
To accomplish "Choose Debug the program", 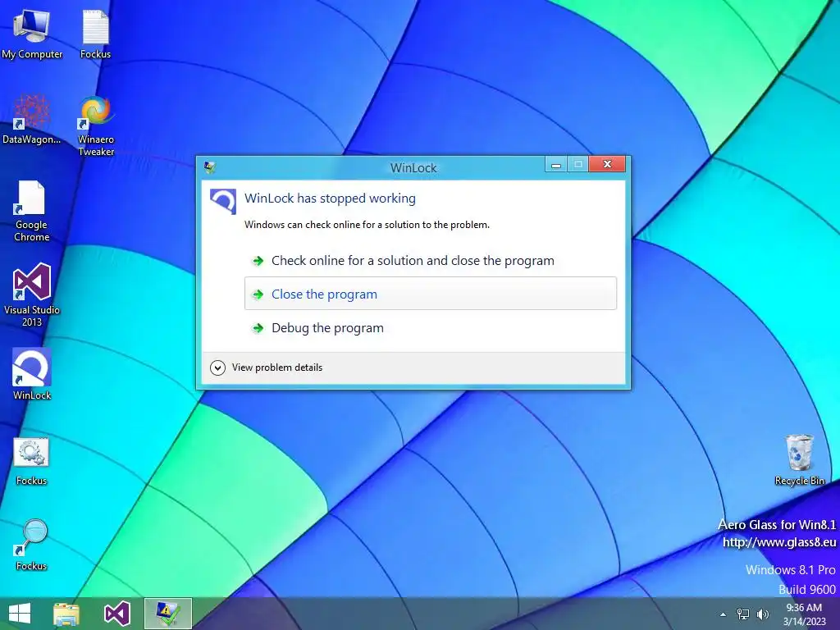I will click(x=430, y=328).
